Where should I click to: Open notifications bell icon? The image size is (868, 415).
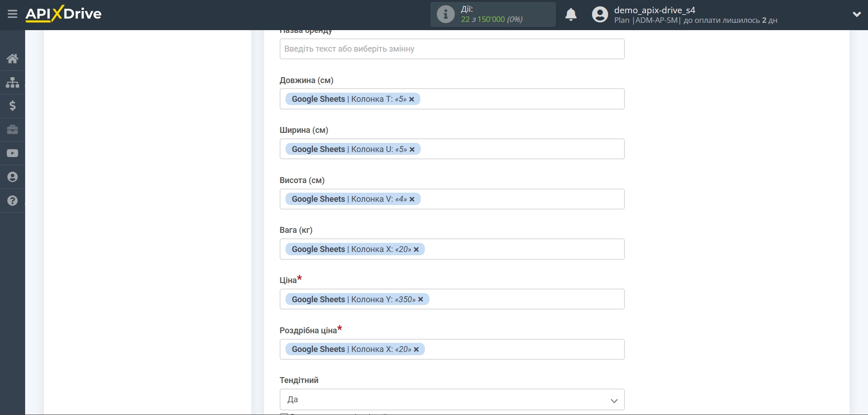(571, 15)
